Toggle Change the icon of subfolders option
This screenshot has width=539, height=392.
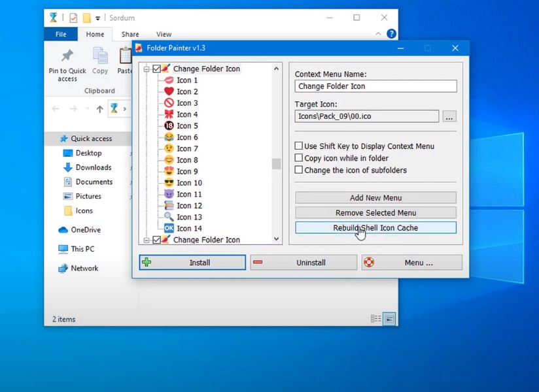pos(299,170)
